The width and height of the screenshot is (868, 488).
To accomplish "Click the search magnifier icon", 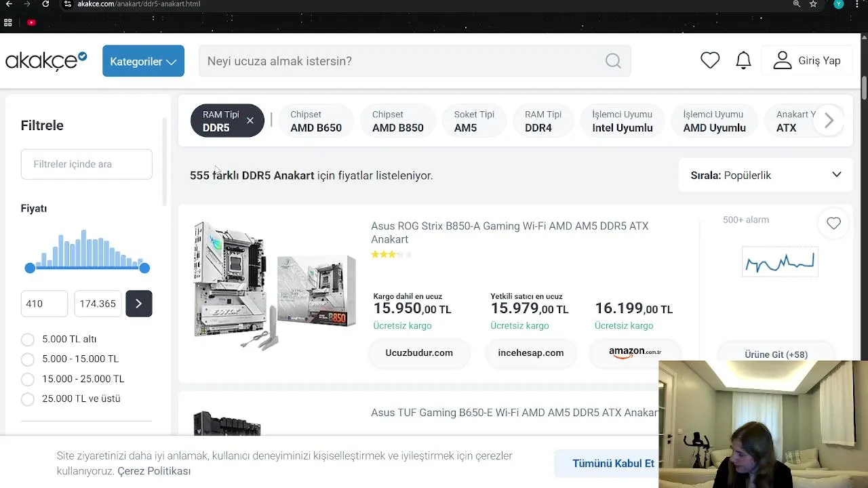I will point(613,61).
